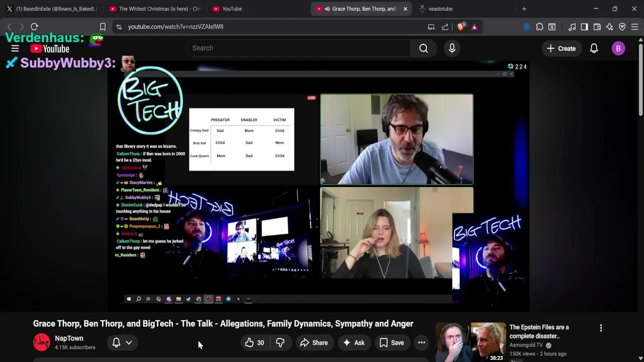Dislike the video with thumbs down
This screenshot has width=644, height=362.
(280, 343)
